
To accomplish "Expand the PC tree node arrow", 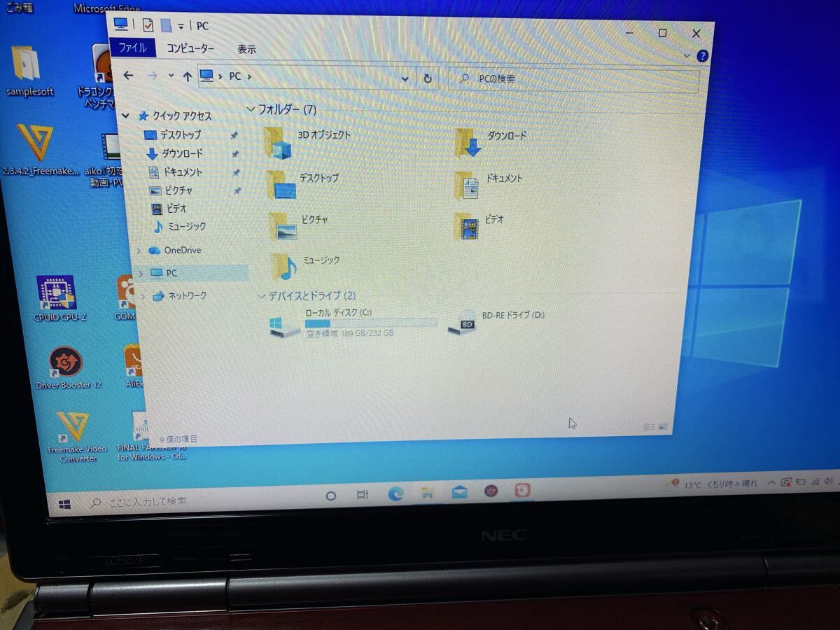I will [142, 273].
